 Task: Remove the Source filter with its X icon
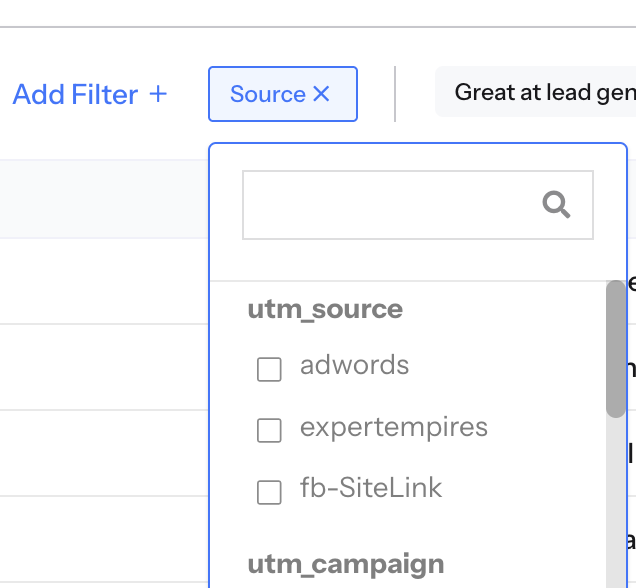click(x=321, y=94)
